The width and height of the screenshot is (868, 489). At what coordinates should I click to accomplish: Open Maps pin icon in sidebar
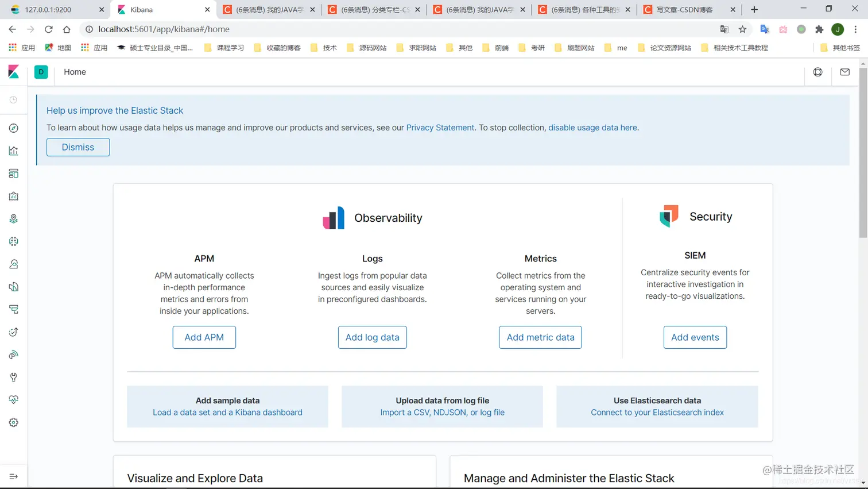tap(14, 219)
